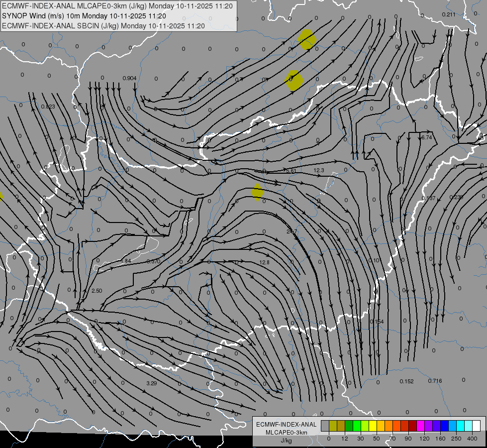487x448 pixels.
Task: Choose the cyan legend swatch after 250
Action: coord(461,426)
